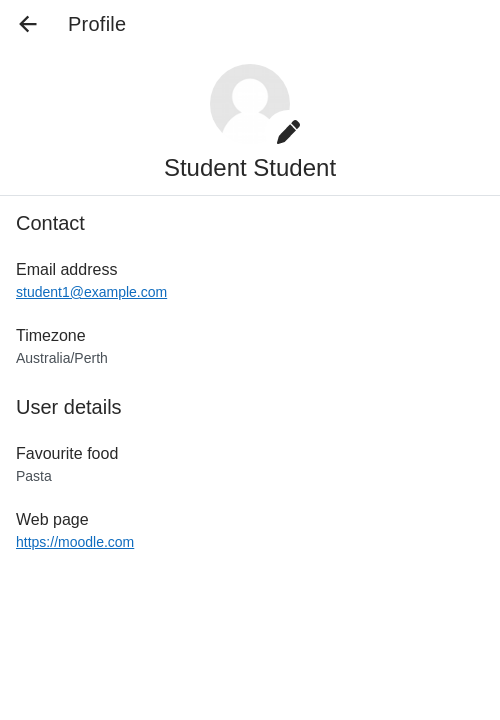The height and width of the screenshot is (720, 500).
Task: Select the Pasta value text
Action: click(x=34, y=476)
